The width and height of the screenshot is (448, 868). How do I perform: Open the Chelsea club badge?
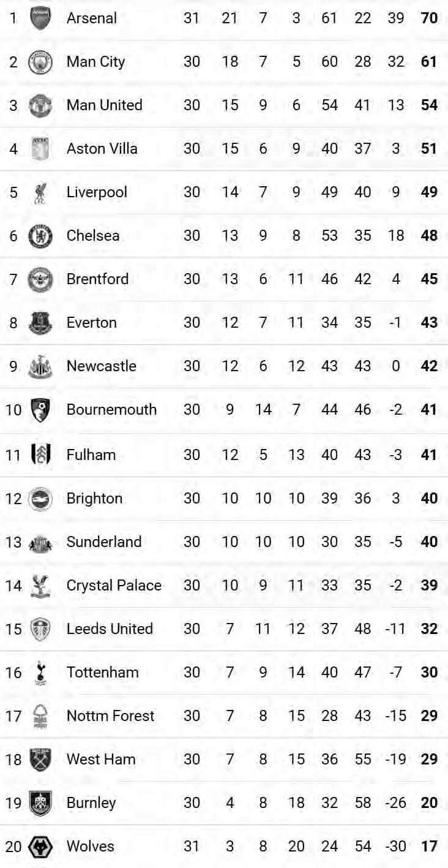(x=40, y=236)
